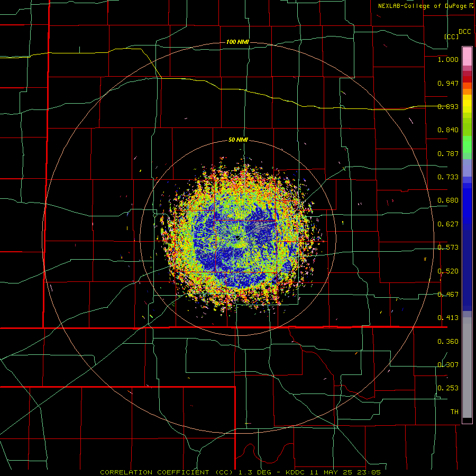Click the radar site center marker
The height and width of the screenshot is (476, 476).
coord(237,237)
